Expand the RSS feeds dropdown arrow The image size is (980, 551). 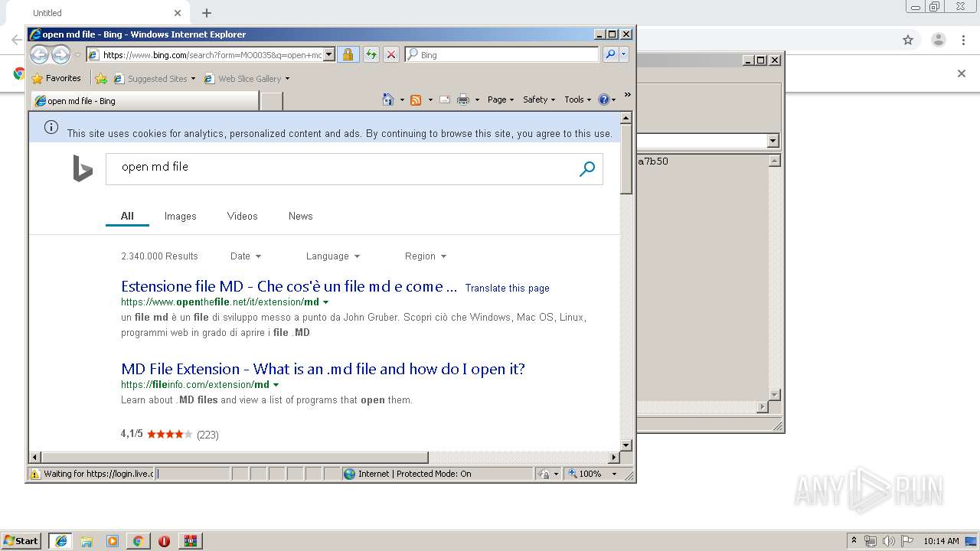pos(430,99)
